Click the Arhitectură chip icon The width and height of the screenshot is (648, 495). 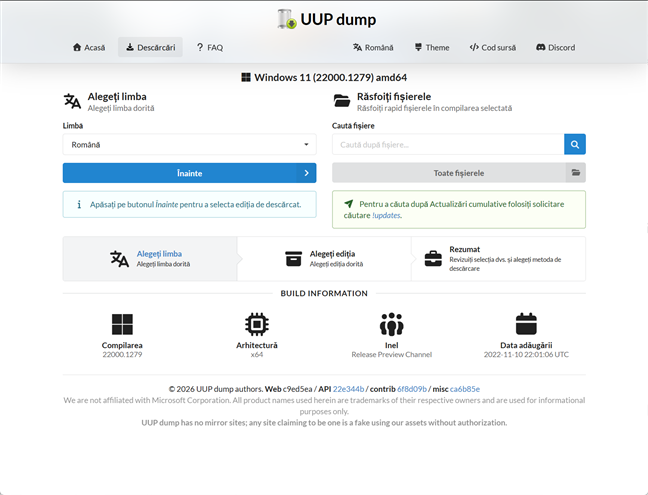257,324
